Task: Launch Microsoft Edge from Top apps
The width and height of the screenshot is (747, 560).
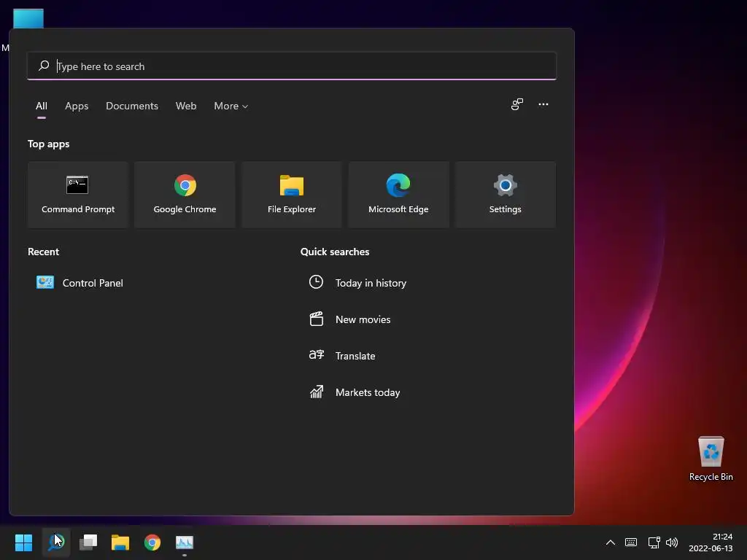Action: pyautogui.click(x=398, y=195)
